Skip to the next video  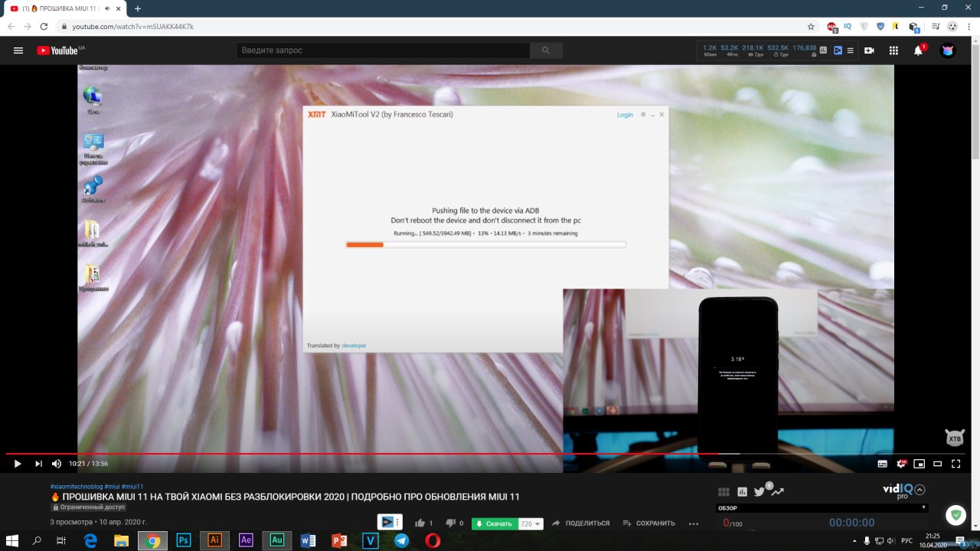point(38,464)
